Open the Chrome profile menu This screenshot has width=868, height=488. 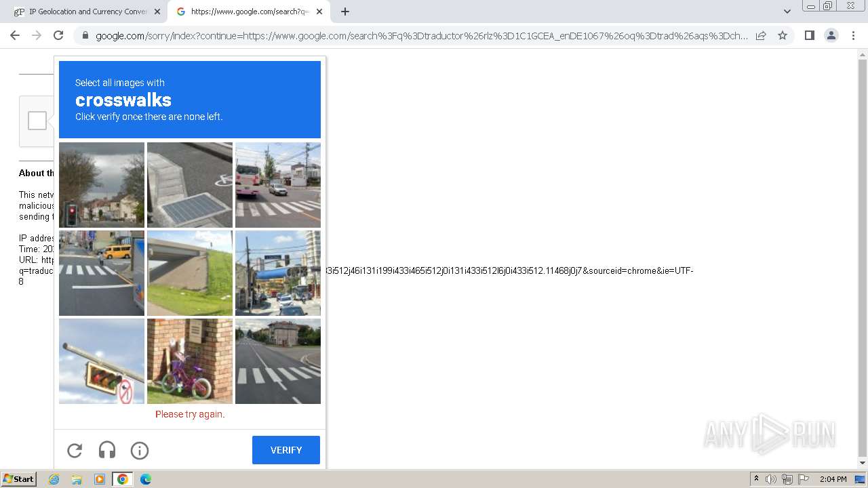[831, 35]
